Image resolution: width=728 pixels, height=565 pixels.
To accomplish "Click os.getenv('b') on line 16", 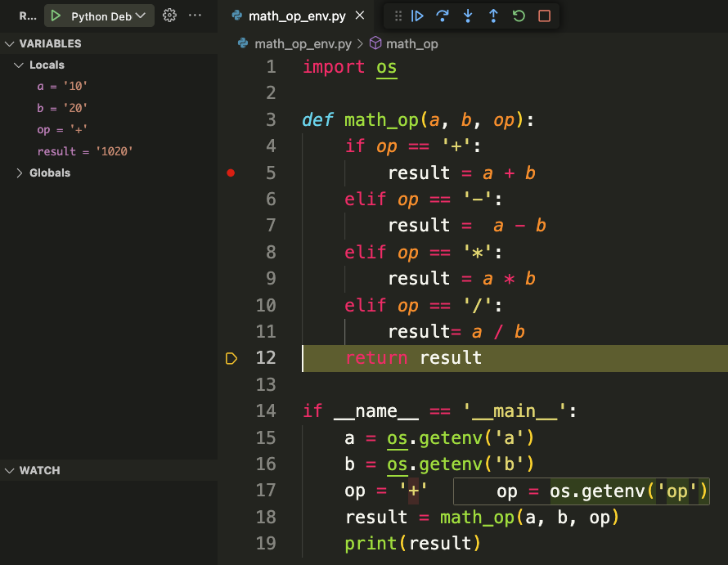I will (x=461, y=464).
